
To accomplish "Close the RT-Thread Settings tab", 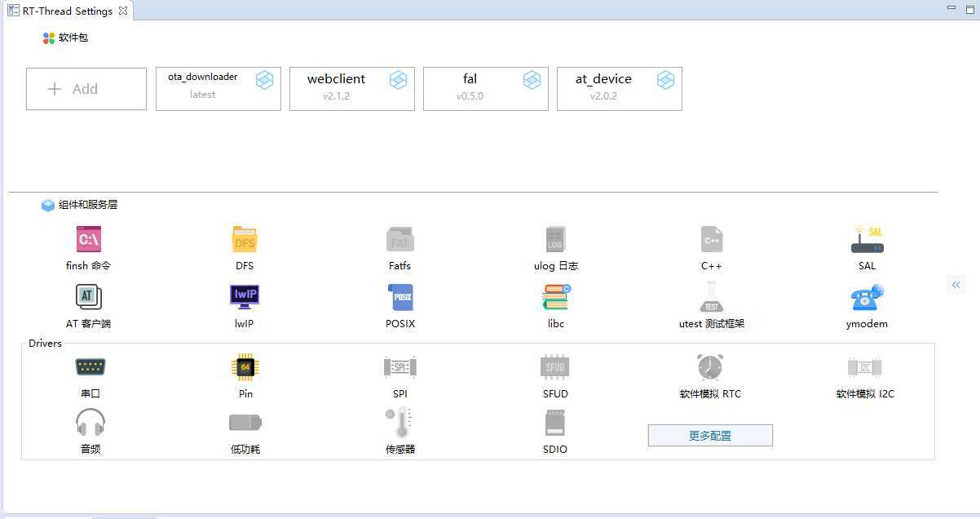I will (x=122, y=11).
